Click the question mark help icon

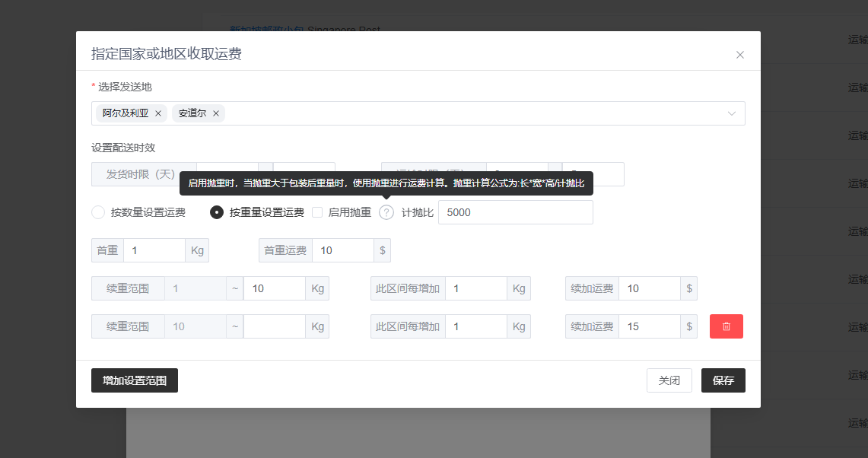[386, 212]
